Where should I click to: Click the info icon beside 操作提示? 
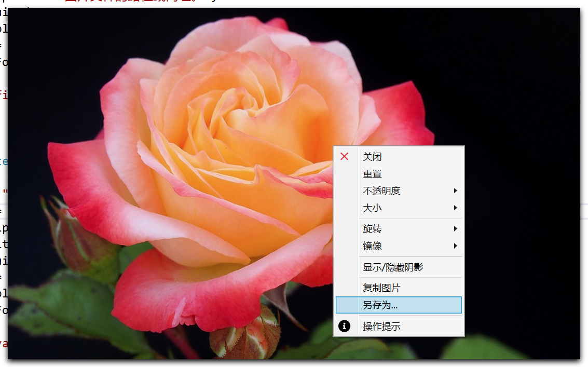click(344, 326)
